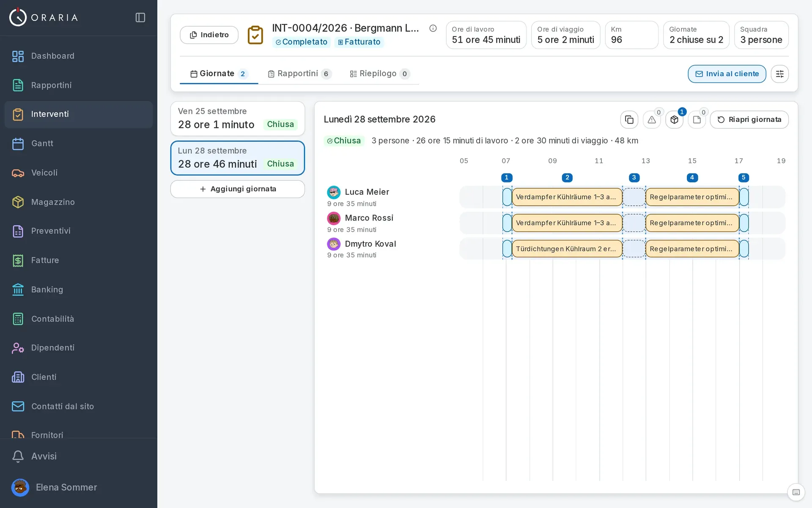Viewport: 812px width, 508px height.
Task: Click timeline marker 3
Action: (634, 177)
